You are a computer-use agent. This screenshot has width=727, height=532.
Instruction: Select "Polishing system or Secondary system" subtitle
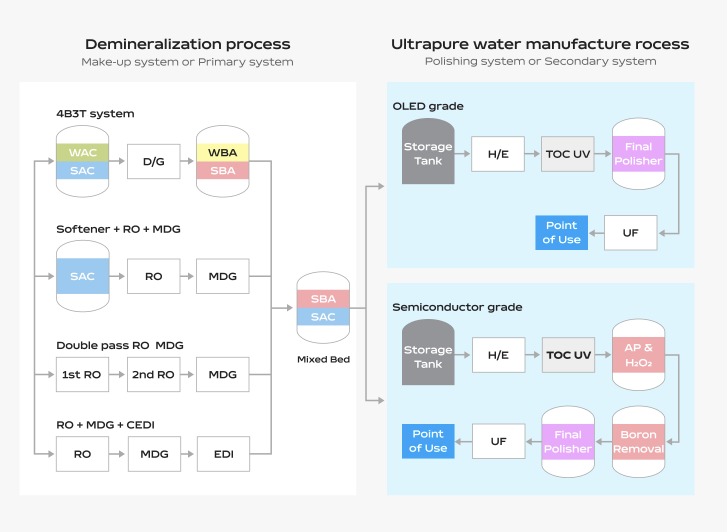pos(541,61)
